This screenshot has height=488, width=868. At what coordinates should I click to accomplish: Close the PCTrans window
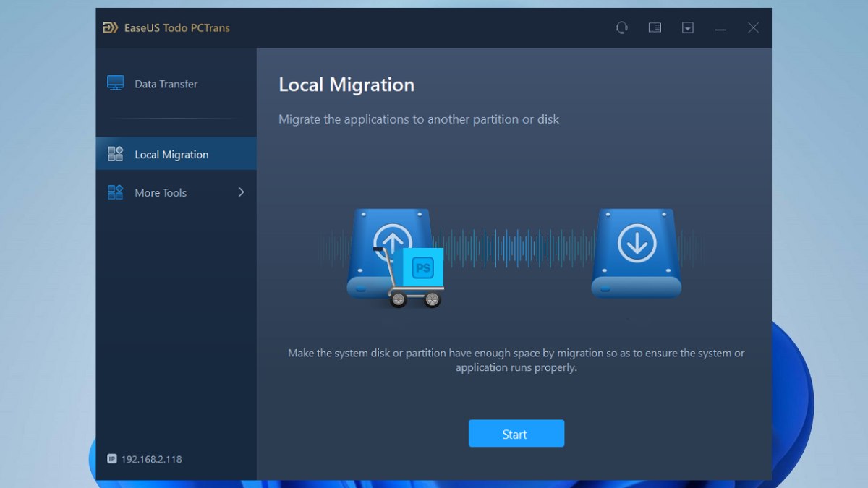[753, 27]
